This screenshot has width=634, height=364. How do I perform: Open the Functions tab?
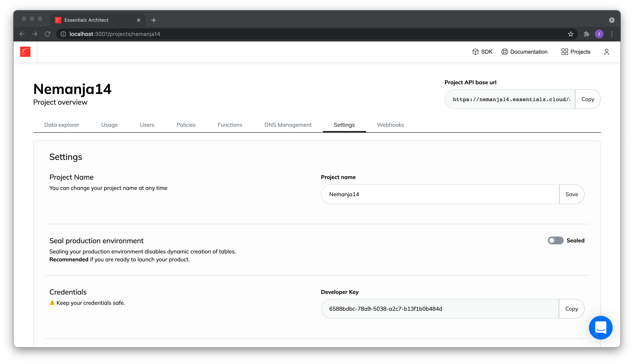point(230,125)
